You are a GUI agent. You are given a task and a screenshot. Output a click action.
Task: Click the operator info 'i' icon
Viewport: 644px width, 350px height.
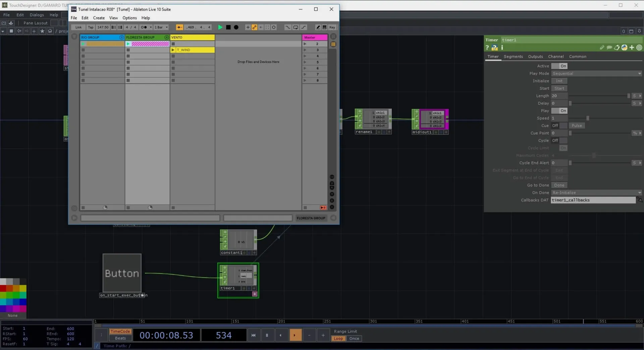click(502, 48)
